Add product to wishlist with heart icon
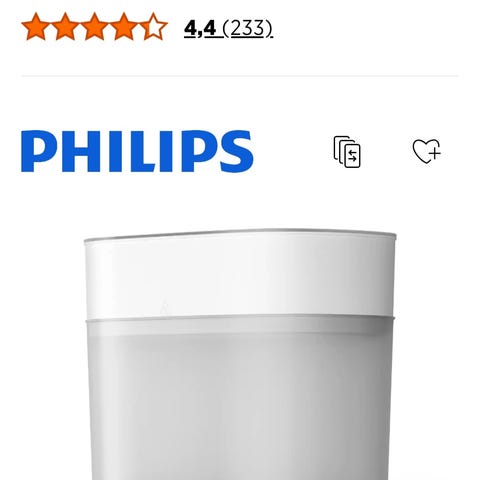Image resolution: width=480 pixels, height=480 pixels. pos(427,151)
